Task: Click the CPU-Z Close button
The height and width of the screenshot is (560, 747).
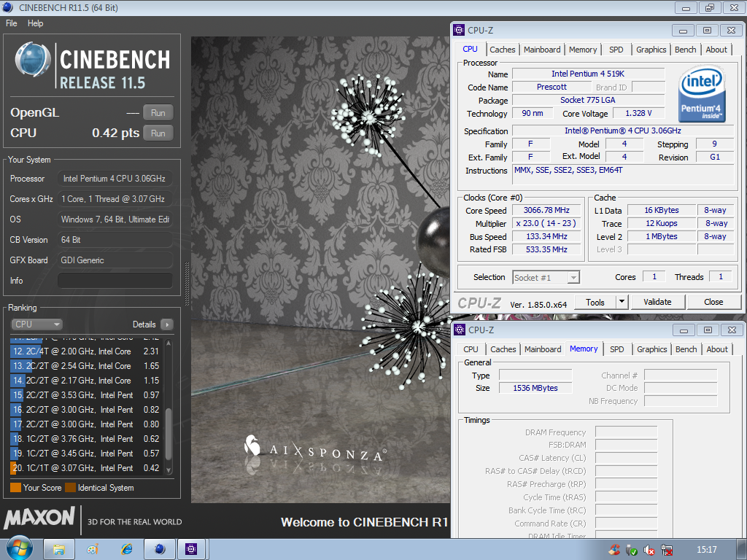Action: [713, 302]
